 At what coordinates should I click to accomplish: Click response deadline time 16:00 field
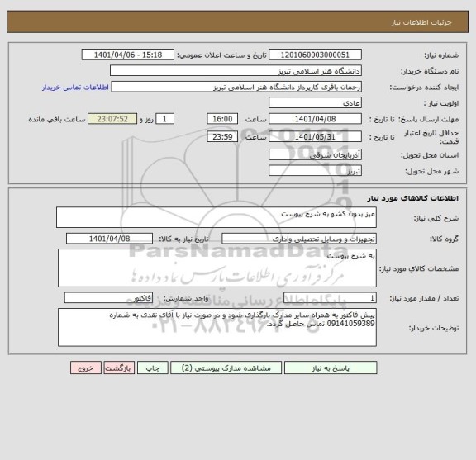(x=222, y=119)
